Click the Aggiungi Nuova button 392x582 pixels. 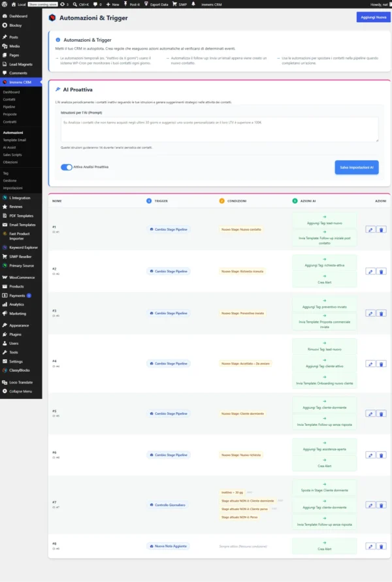(374, 17)
